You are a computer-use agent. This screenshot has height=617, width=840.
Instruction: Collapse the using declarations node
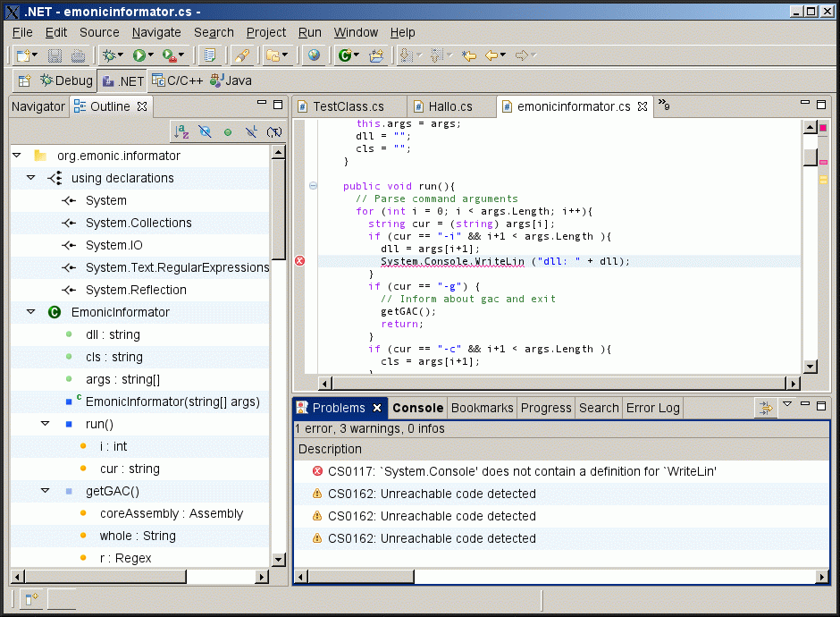(x=30, y=178)
